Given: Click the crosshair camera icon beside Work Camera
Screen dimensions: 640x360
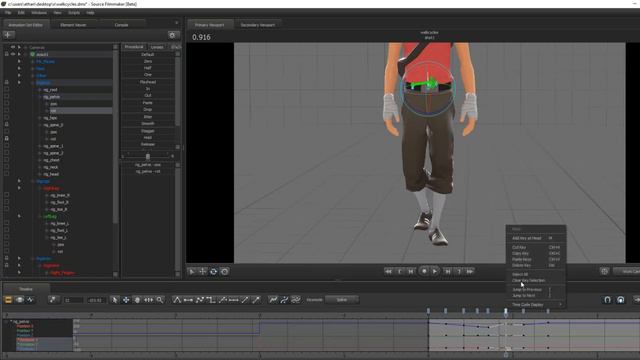Looking at the screenshot, I should coord(604,271).
